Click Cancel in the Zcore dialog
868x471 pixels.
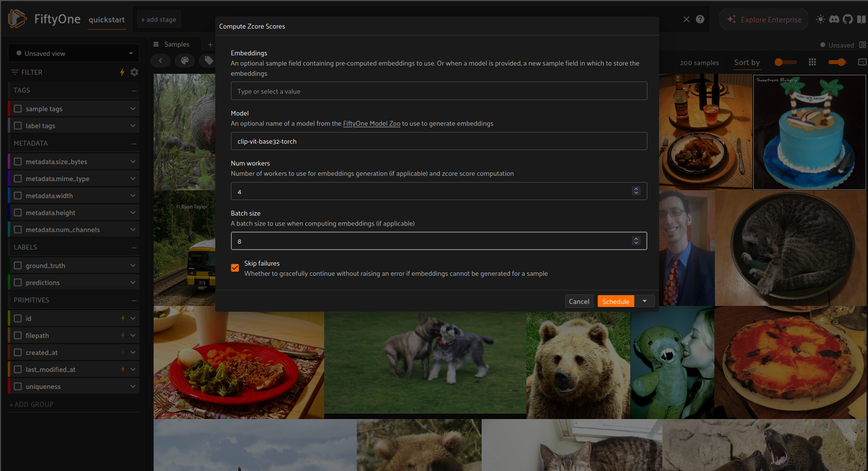[x=579, y=302]
